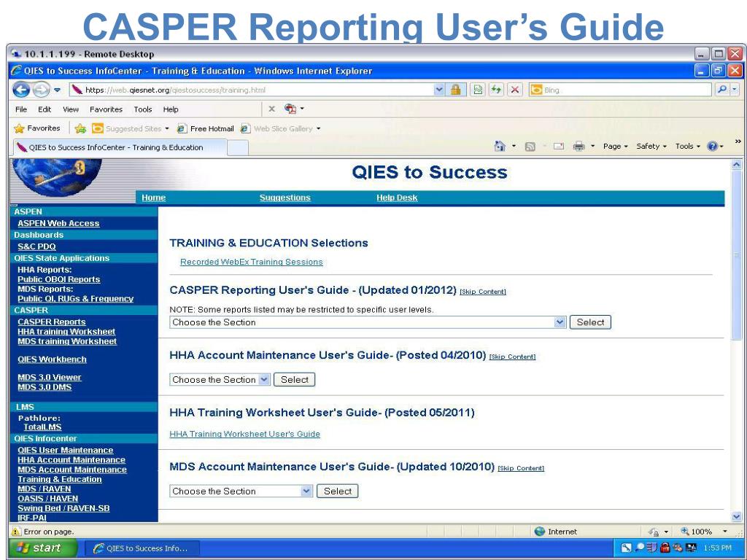Image resolution: width=747 pixels, height=560 pixels.
Task: Open CASPER Reports sidebar link
Action: [52, 322]
